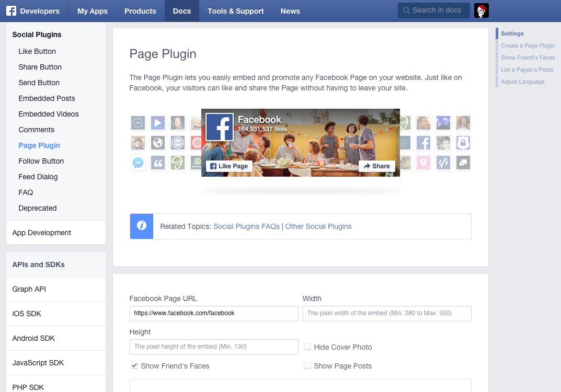The height and width of the screenshot is (392, 561).
Task: Toggle the Hide Cover Photo checkbox
Action: point(307,347)
